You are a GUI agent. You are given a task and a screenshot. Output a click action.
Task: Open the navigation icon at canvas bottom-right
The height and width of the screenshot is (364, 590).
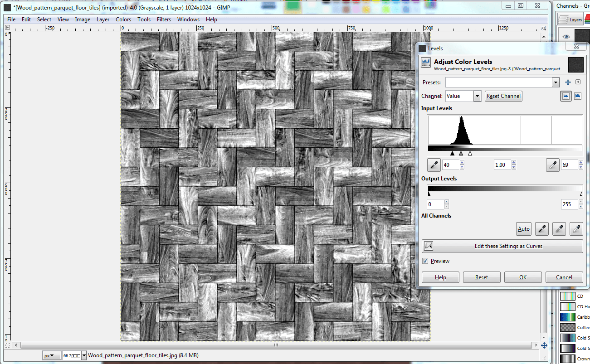coord(544,345)
